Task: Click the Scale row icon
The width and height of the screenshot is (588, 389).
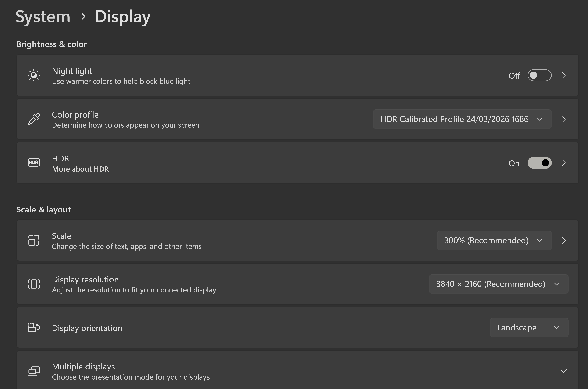Action: coord(34,240)
